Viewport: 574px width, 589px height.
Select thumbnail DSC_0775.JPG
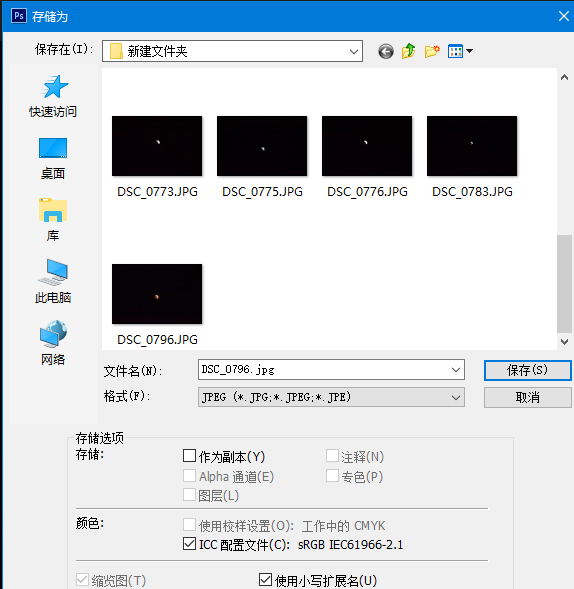(x=262, y=146)
